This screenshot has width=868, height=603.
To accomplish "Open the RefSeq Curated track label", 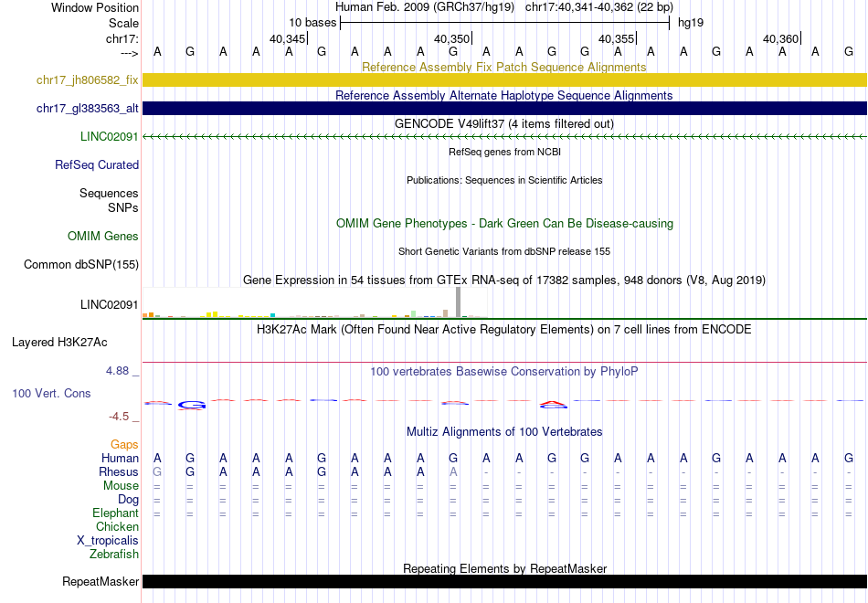I will click(x=97, y=164).
